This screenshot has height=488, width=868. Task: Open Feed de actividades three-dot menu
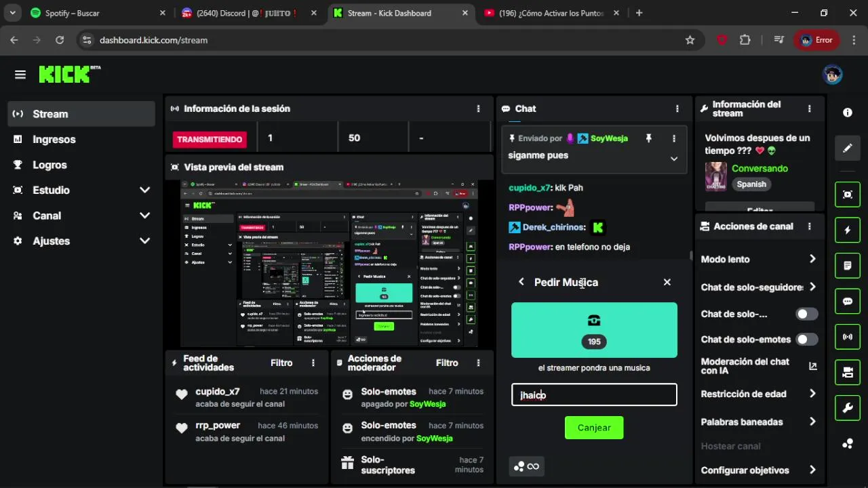[313, 363]
